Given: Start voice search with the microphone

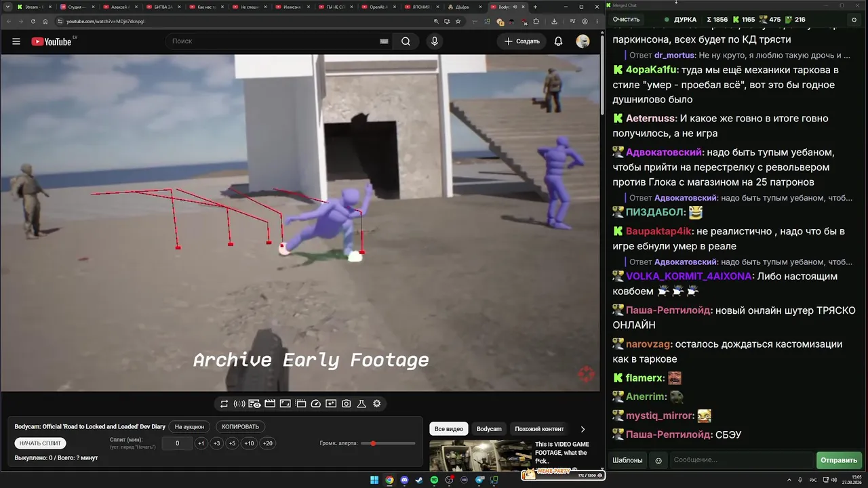Looking at the screenshot, I should click(x=435, y=41).
